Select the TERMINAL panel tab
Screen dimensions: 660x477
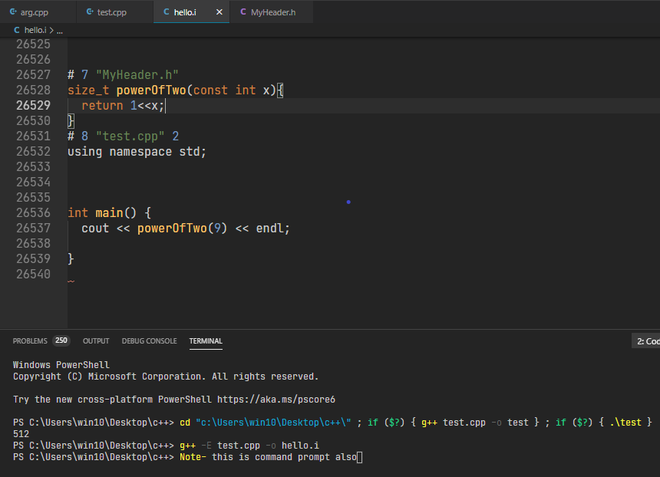pos(206,341)
